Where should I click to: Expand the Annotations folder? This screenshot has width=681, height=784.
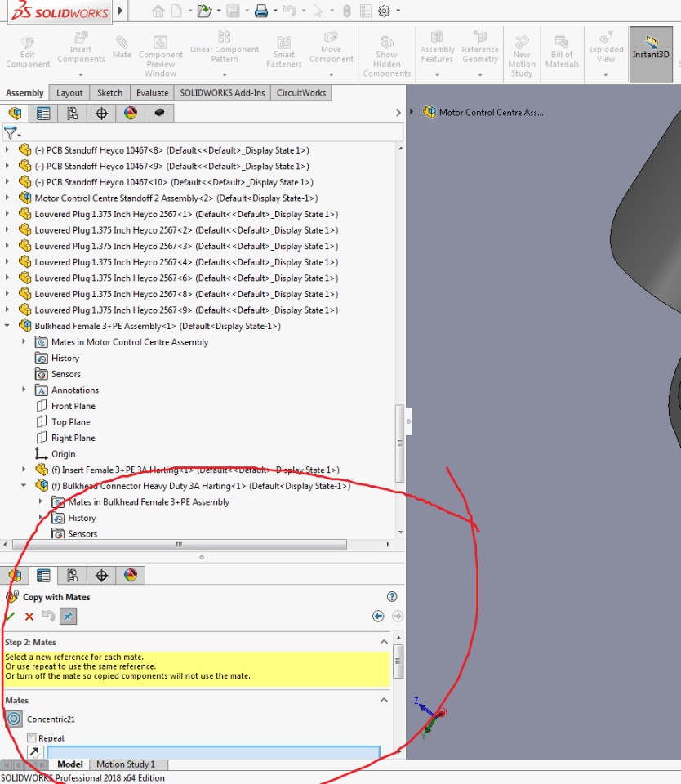(24, 390)
